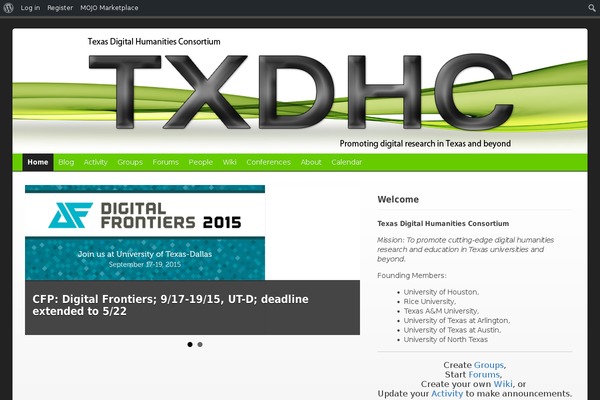The height and width of the screenshot is (400, 600).
Task: Click 'University of Texas at Austin' entry
Action: click(452, 330)
